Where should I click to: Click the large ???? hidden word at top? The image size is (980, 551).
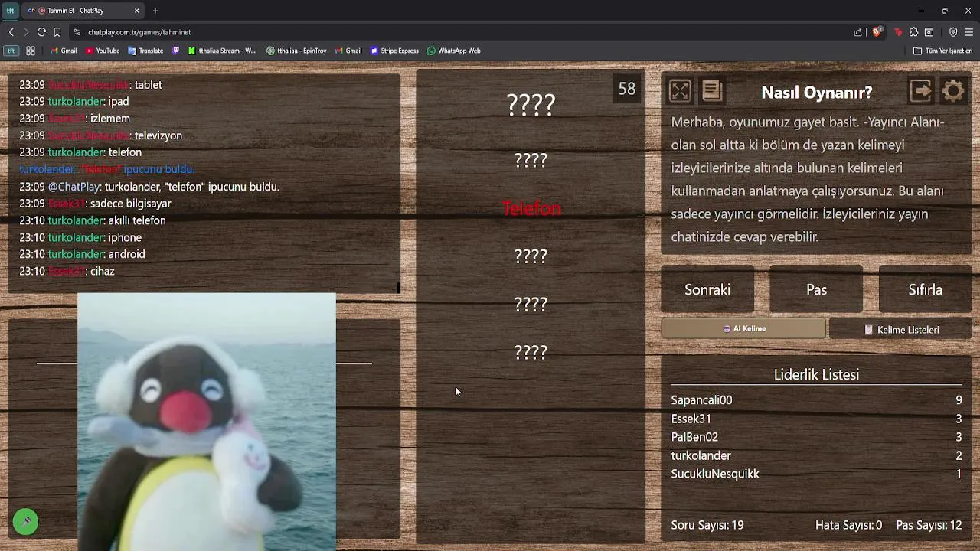[x=531, y=104]
